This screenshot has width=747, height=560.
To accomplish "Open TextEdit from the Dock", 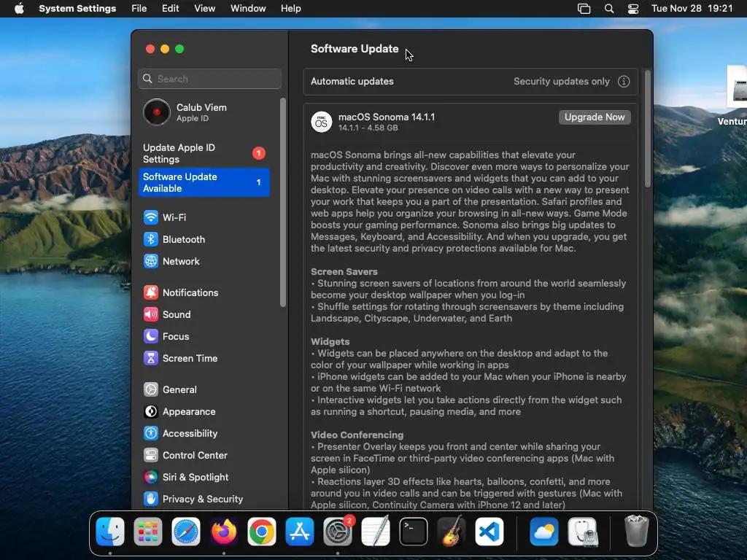I will point(376,532).
